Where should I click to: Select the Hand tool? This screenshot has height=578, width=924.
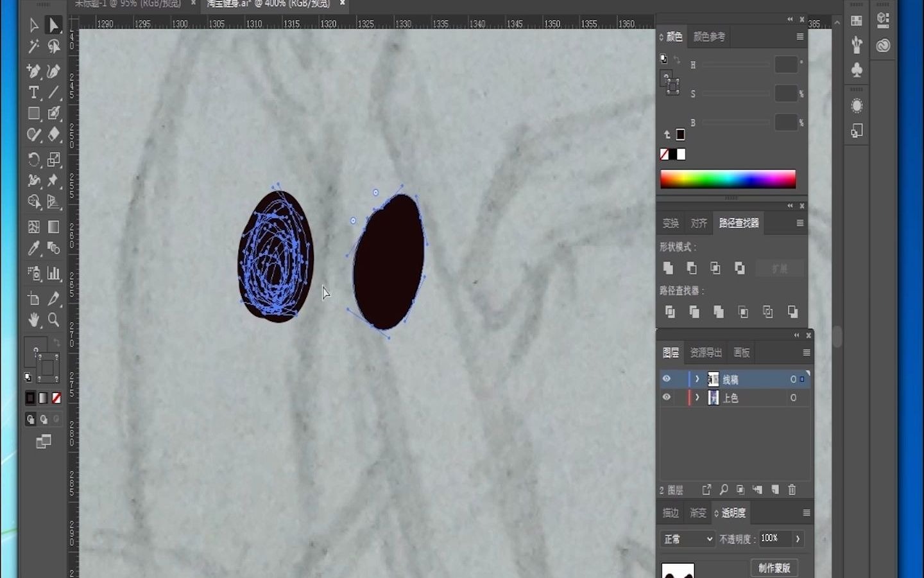point(34,319)
